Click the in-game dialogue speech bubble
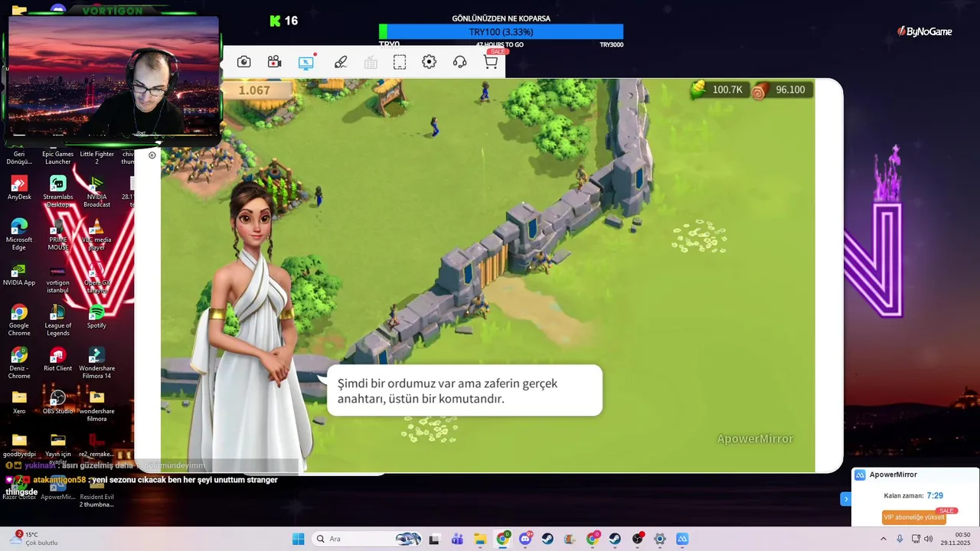This screenshot has width=980, height=551. pyautogui.click(x=465, y=391)
